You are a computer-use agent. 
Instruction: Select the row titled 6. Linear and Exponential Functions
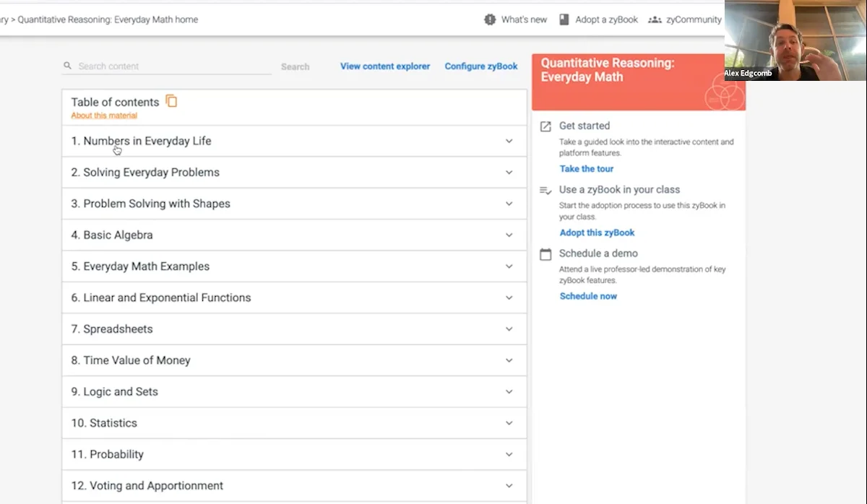[x=295, y=297]
